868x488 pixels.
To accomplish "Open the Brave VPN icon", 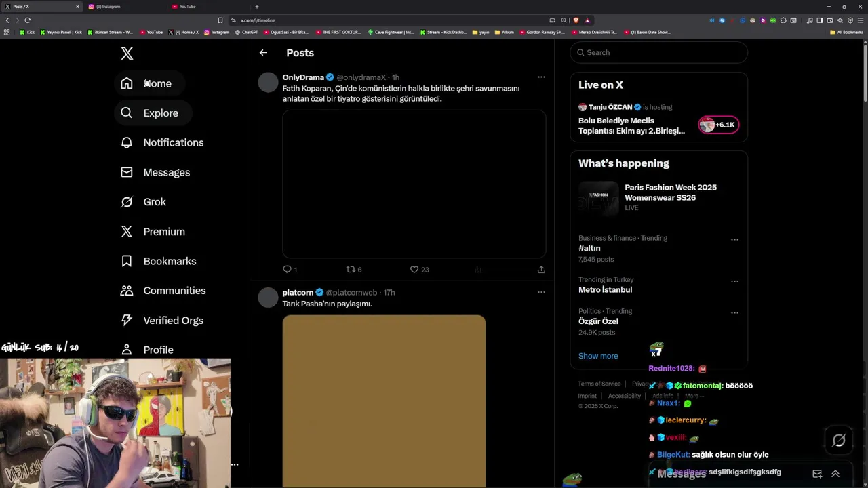I will point(850,20).
